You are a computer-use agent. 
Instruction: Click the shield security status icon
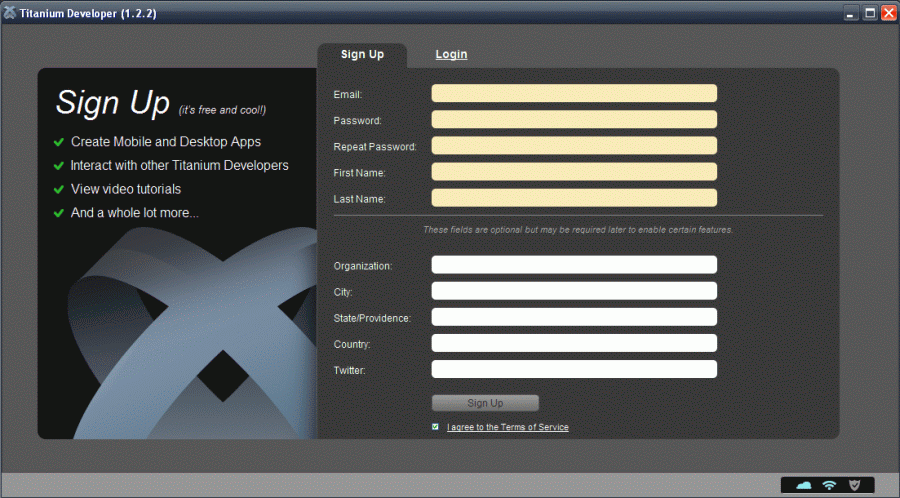coord(854,485)
